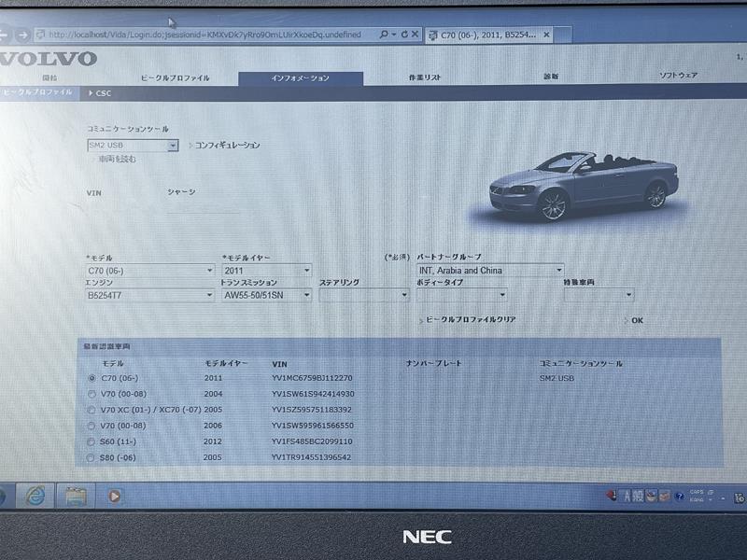
Task: Switch to the 診断 tab
Action: pos(551,77)
